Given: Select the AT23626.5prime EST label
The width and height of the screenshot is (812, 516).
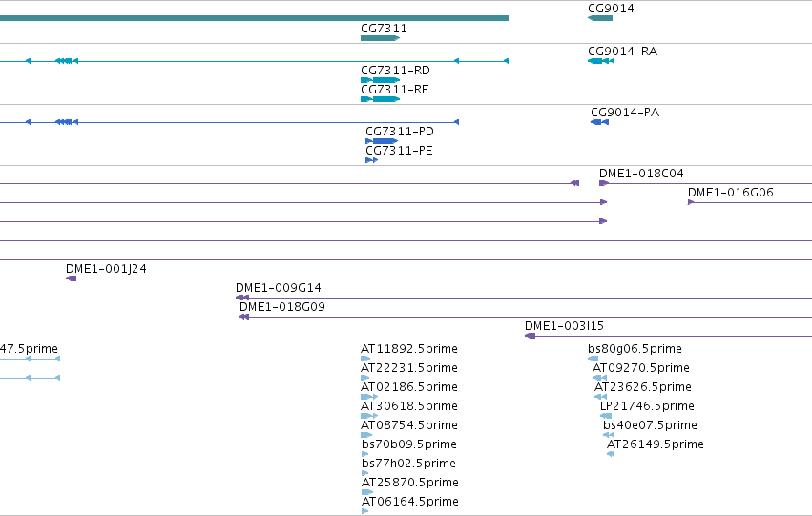Looking at the screenshot, I should 643,387.
